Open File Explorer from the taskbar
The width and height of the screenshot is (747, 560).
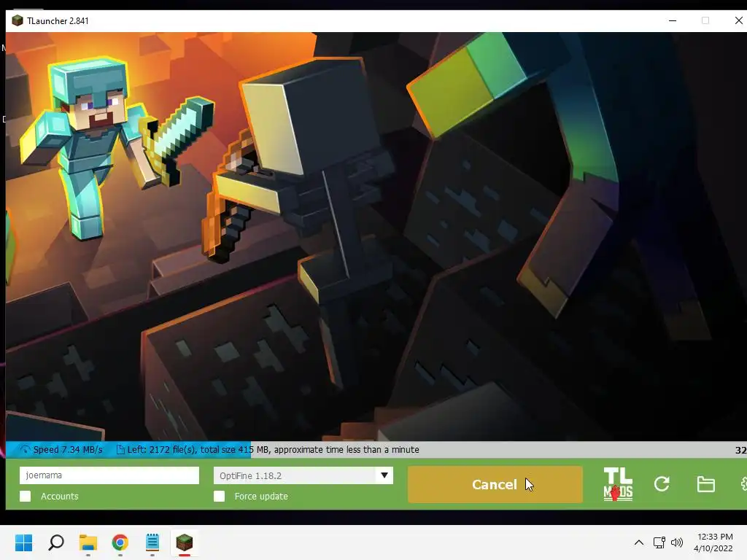88,542
